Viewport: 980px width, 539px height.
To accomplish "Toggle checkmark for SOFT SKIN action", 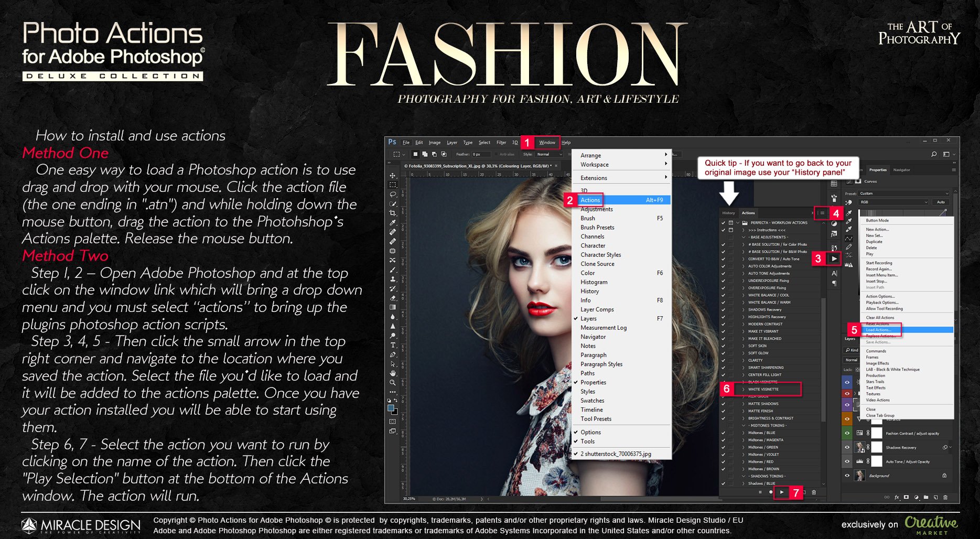I will (x=723, y=346).
